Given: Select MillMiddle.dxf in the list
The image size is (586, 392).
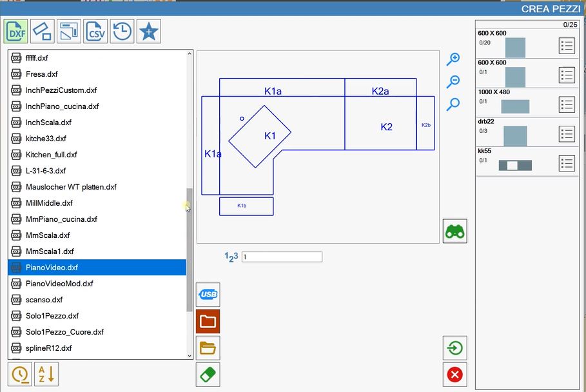Looking at the screenshot, I should point(97,203).
